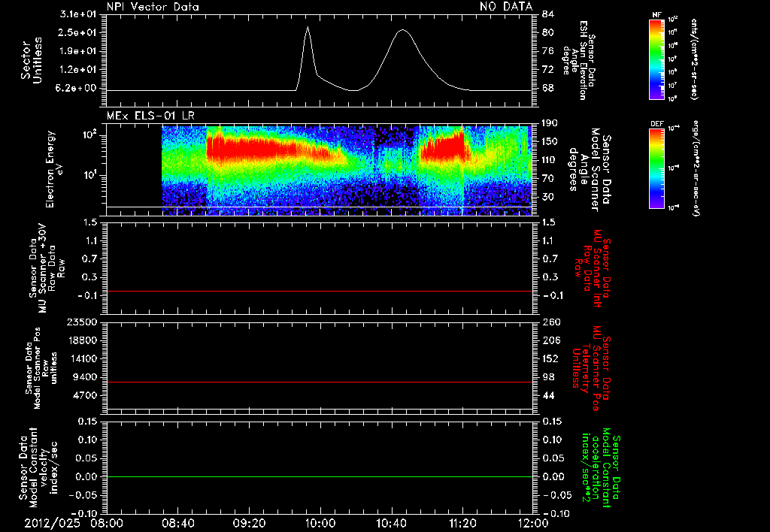Click the '3.1e+01' sector axis tick
The height and width of the screenshot is (532, 770).
click(x=78, y=14)
